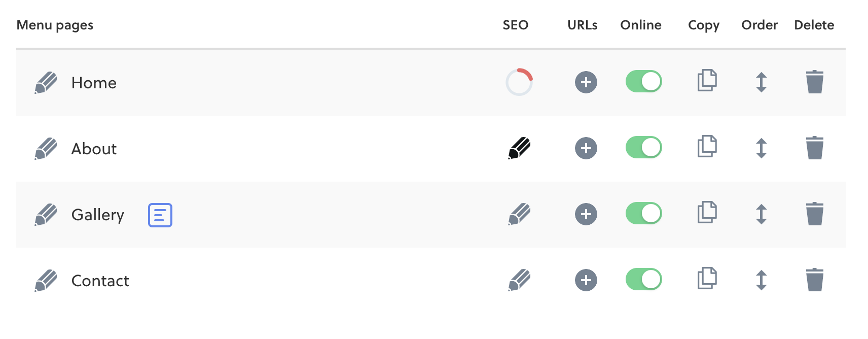Open the Contact page name
868x339 pixels.
click(x=100, y=281)
